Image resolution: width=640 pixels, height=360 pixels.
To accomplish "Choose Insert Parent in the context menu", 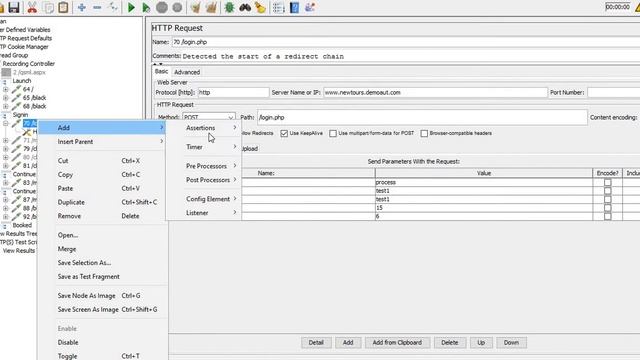I will point(102,142).
